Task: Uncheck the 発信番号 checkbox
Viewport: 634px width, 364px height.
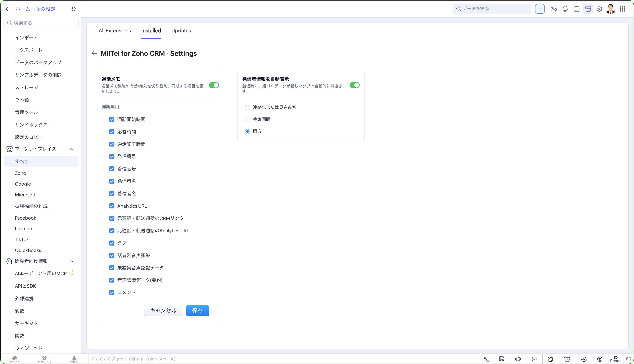Action: point(112,157)
